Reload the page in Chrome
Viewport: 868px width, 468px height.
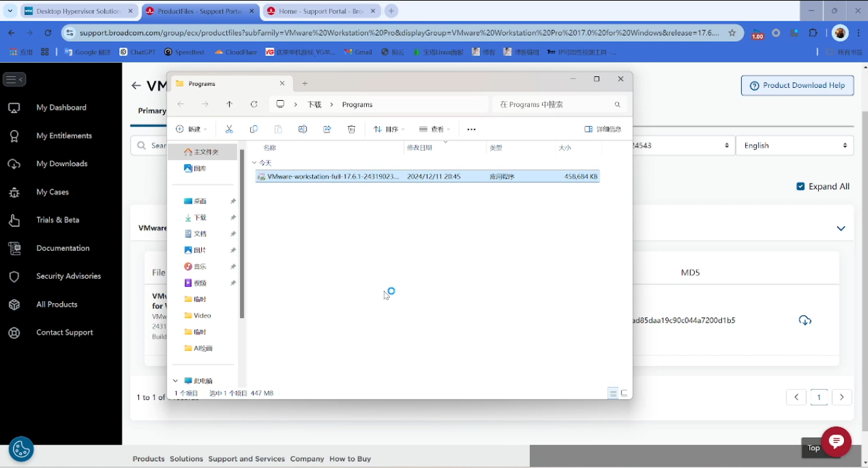pos(48,33)
